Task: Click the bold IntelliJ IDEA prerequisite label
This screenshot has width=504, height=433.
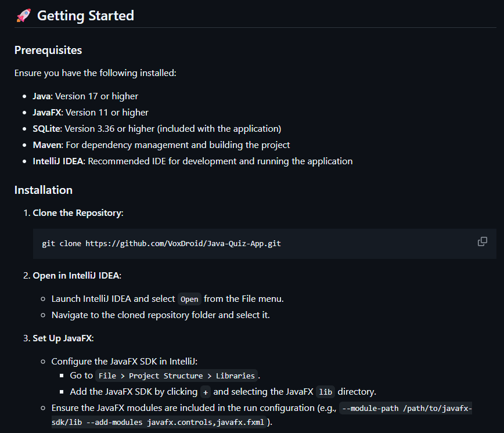Action: 59,161
